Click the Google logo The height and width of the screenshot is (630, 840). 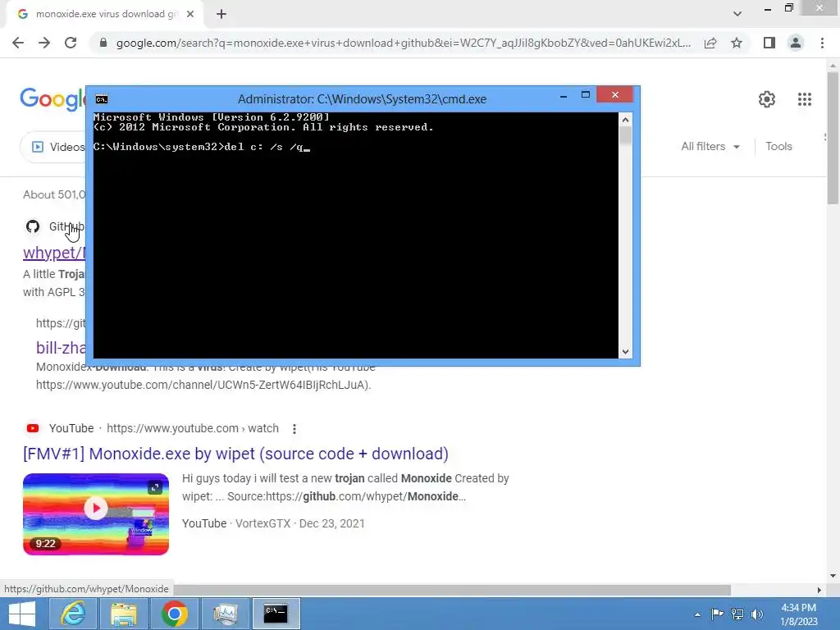pyautogui.click(x=52, y=99)
